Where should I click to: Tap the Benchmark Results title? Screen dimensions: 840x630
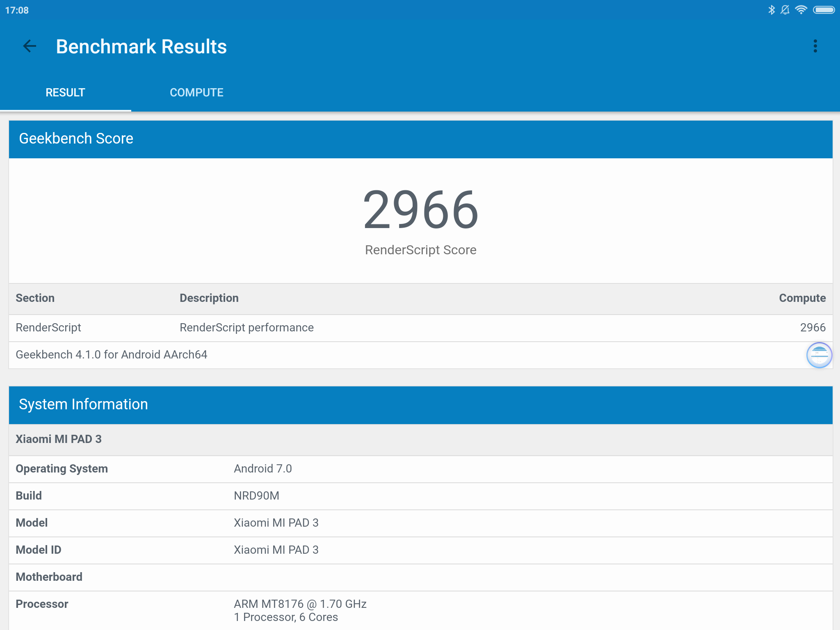pos(141,47)
